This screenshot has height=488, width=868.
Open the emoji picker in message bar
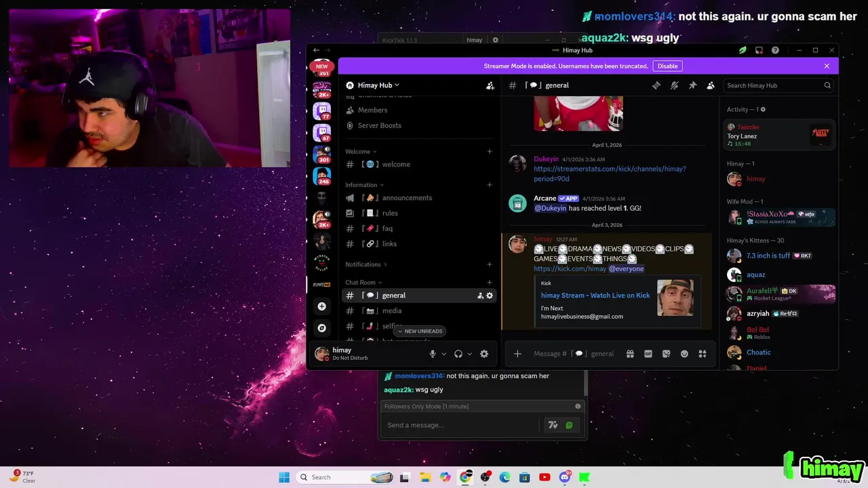click(684, 354)
